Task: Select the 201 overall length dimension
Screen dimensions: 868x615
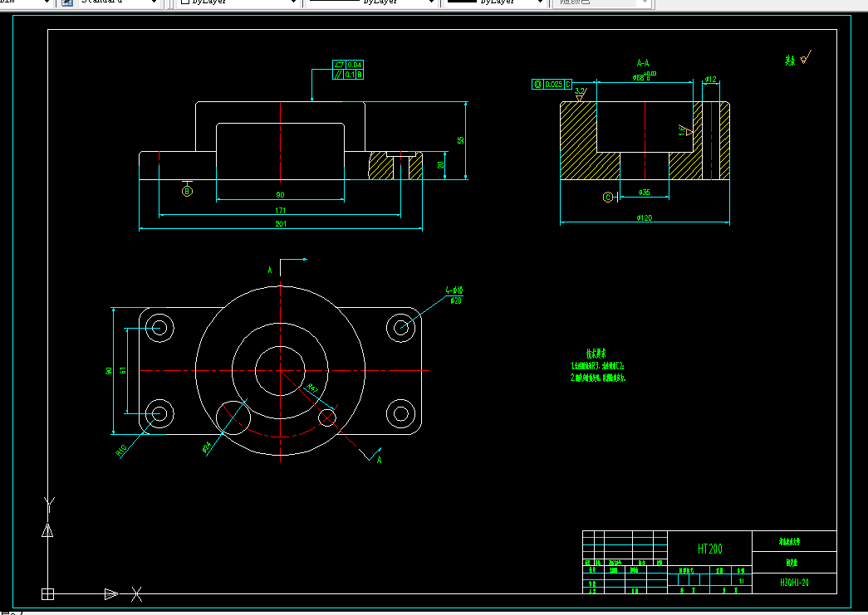Action: [281, 224]
